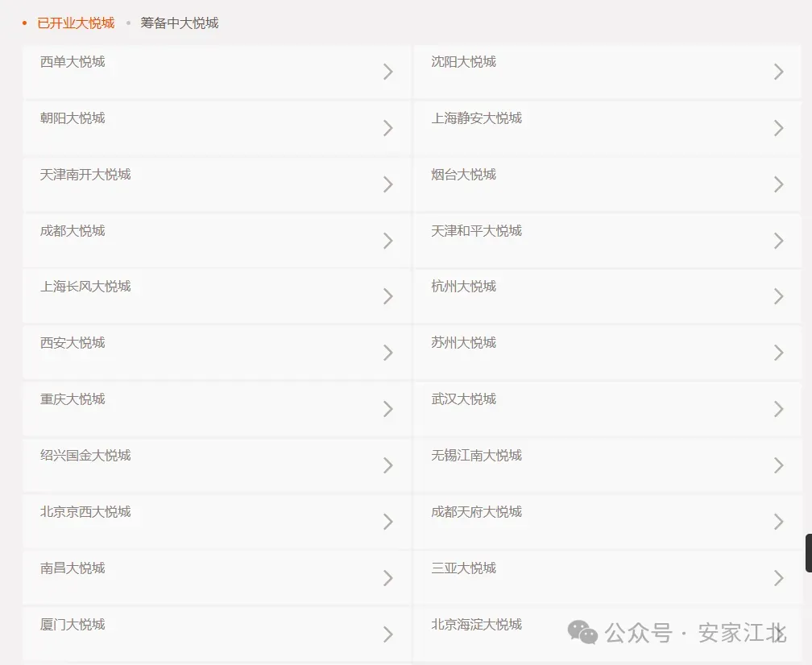Expand the 南昌大悦城 entry arrow
The width and height of the screenshot is (812, 665).
[x=388, y=577]
